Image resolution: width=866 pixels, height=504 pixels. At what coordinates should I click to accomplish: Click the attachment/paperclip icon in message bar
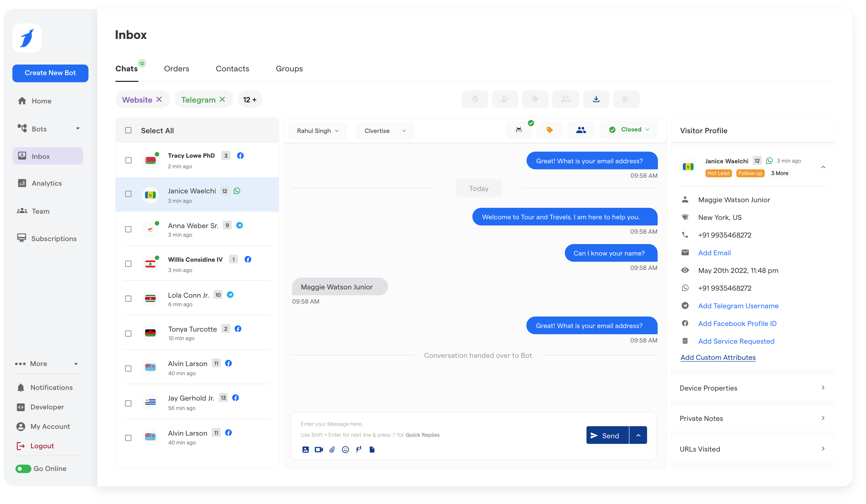point(333,449)
